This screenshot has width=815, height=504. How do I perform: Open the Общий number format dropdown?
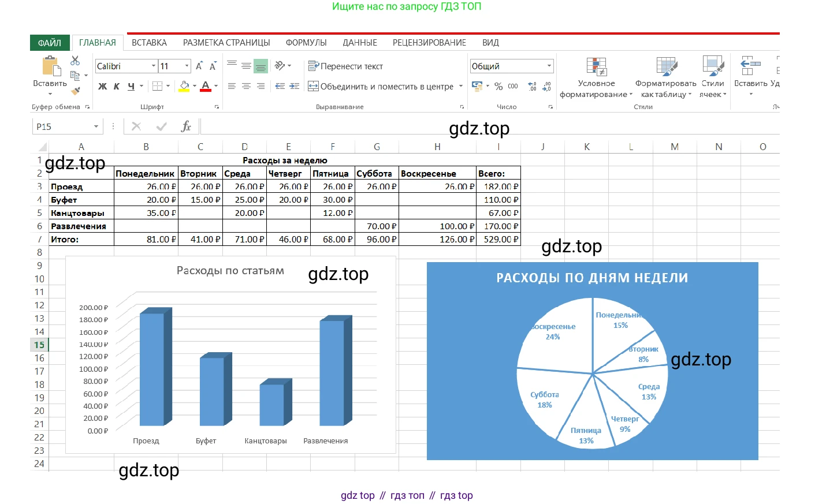(549, 66)
